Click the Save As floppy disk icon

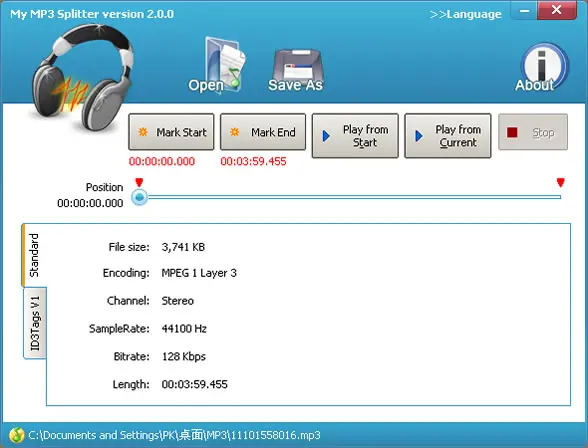[296, 70]
